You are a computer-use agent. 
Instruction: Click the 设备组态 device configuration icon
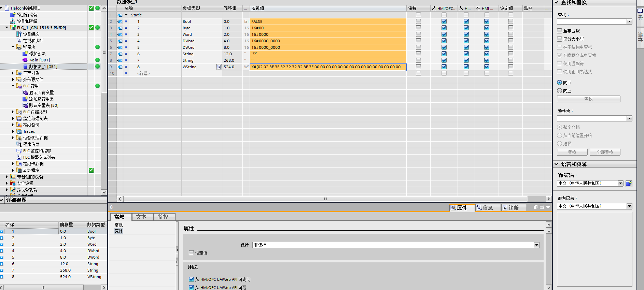[x=19, y=34]
